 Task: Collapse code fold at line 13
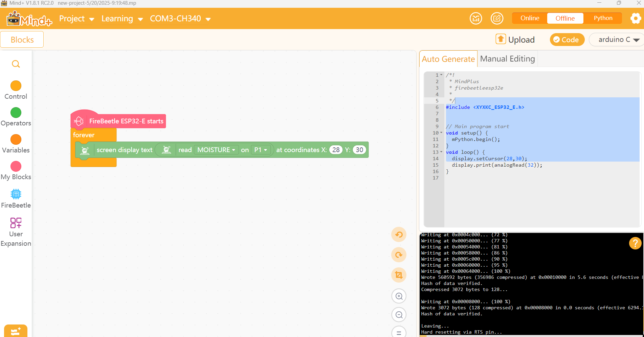point(441,152)
